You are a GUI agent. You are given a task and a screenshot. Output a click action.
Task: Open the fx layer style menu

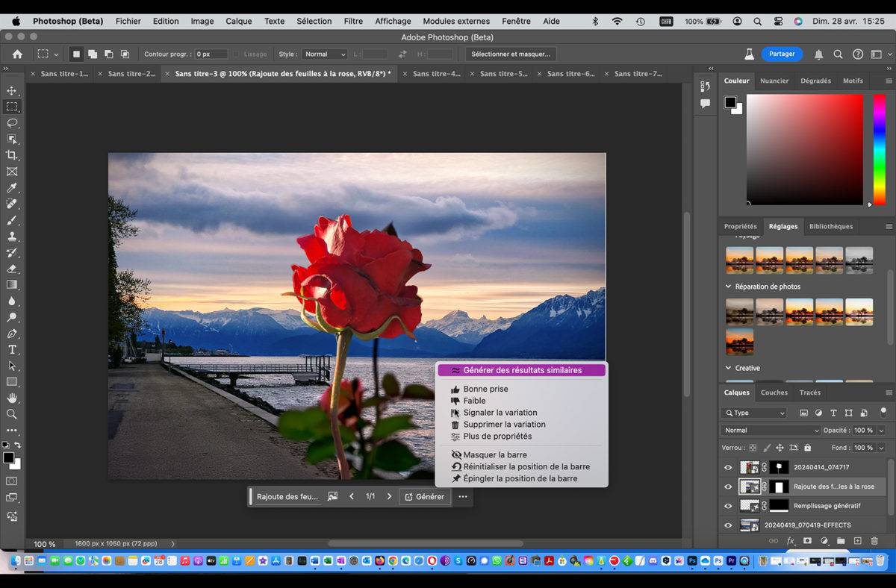point(790,541)
